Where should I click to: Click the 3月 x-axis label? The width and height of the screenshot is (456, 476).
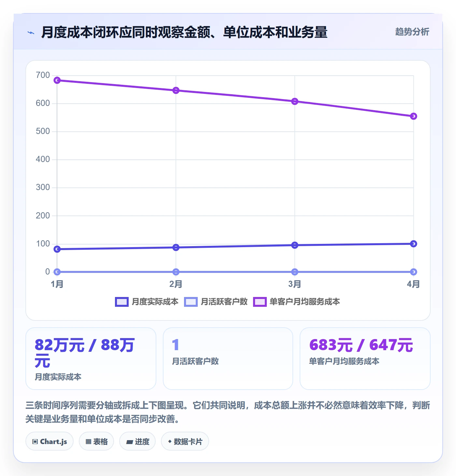(295, 284)
